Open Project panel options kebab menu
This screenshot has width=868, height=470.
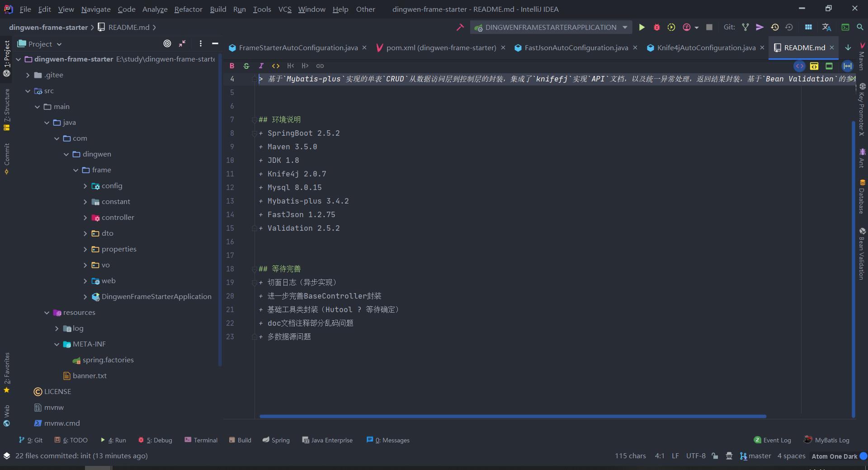pos(200,43)
